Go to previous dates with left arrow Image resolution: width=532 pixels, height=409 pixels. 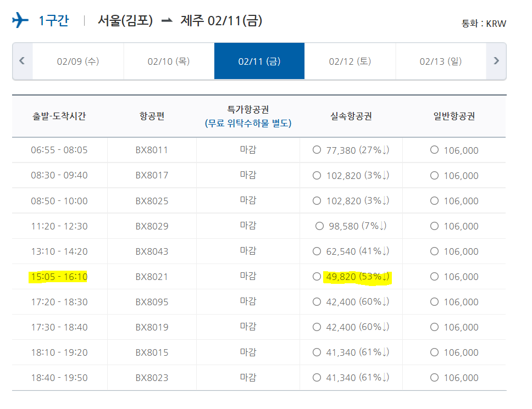pos(23,61)
